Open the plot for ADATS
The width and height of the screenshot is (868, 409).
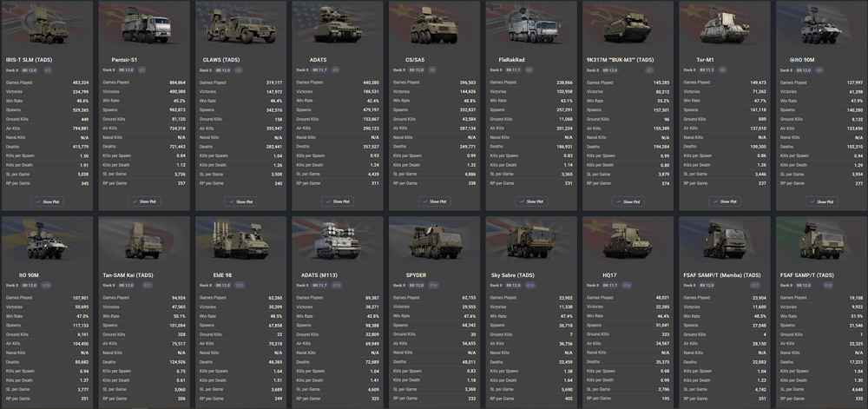coord(338,201)
